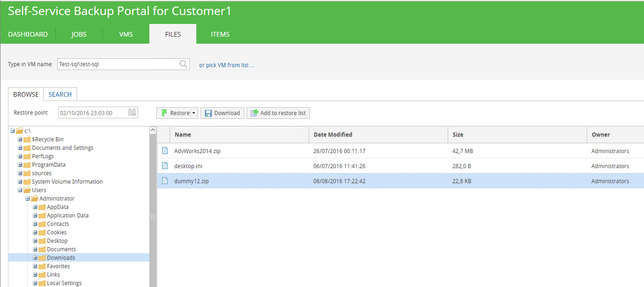Collapse the C:\ root node
This screenshot has height=287, width=644.
pos(12,131)
